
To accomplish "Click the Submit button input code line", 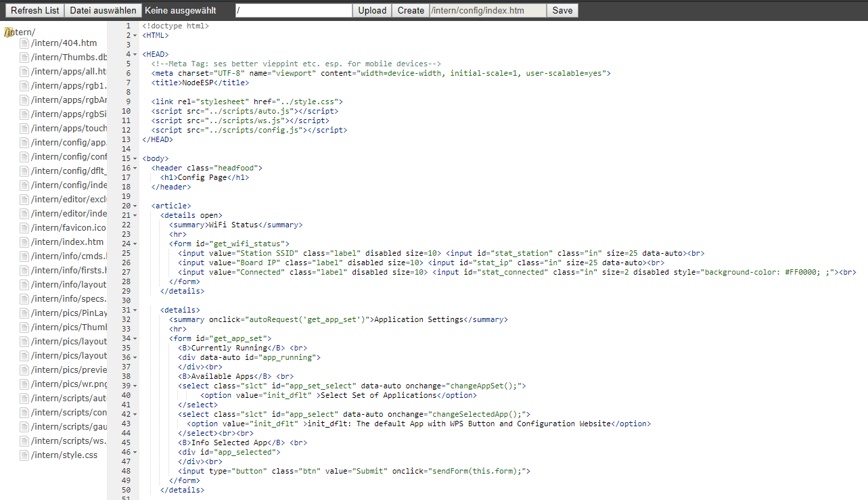I will tap(354, 471).
